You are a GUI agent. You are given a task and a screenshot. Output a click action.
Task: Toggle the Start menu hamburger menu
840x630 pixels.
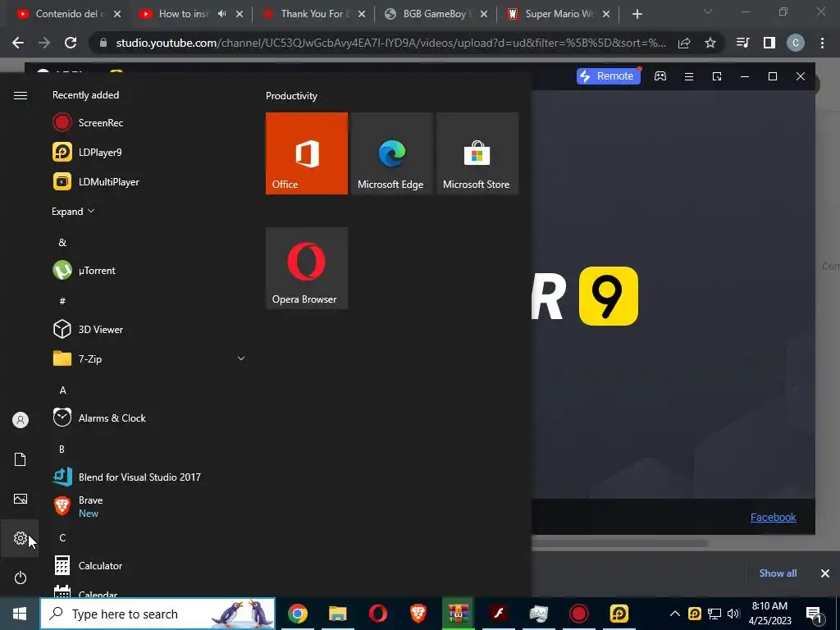[20, 95]
